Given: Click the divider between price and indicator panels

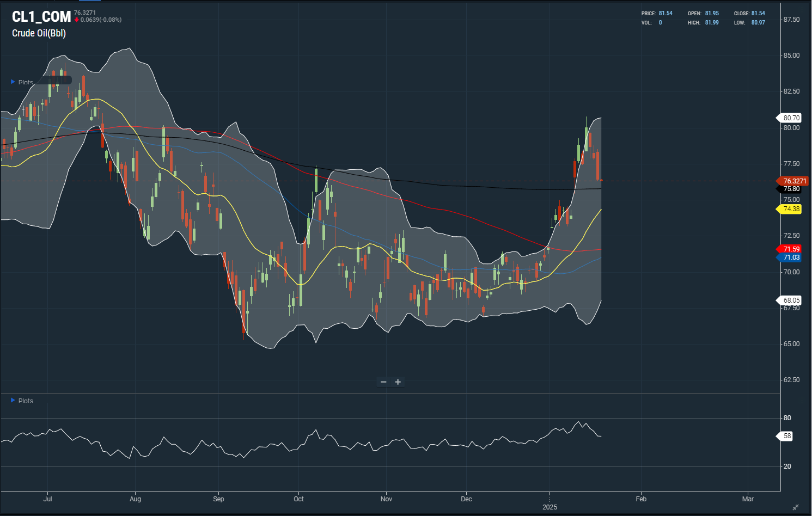Looking at the screenshot, I should pos(390,394).
